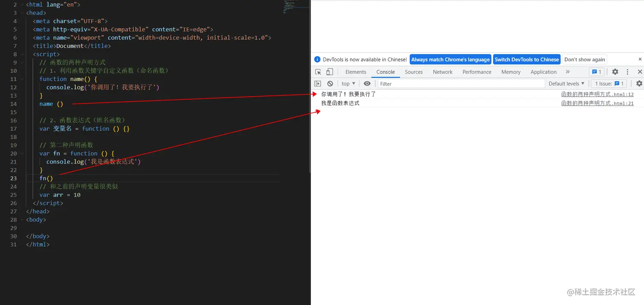Open the source link ending html:21
Image resolution: width=644 pixels, height=305 pixels.
[597, 103]
